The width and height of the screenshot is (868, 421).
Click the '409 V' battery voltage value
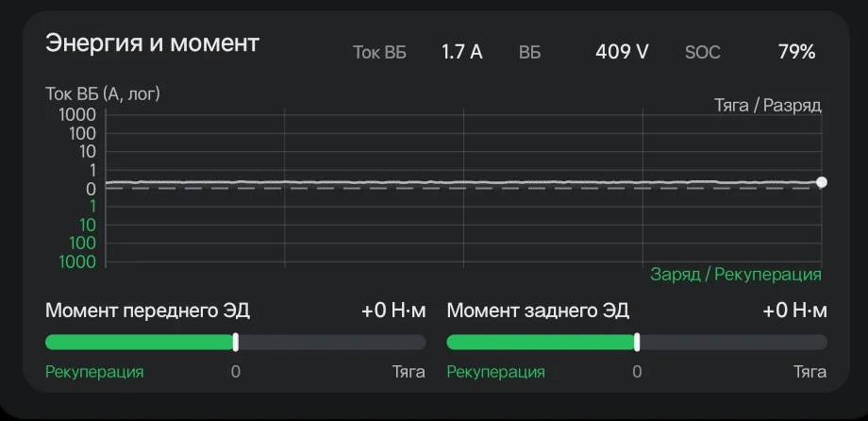tap(622, 52)
